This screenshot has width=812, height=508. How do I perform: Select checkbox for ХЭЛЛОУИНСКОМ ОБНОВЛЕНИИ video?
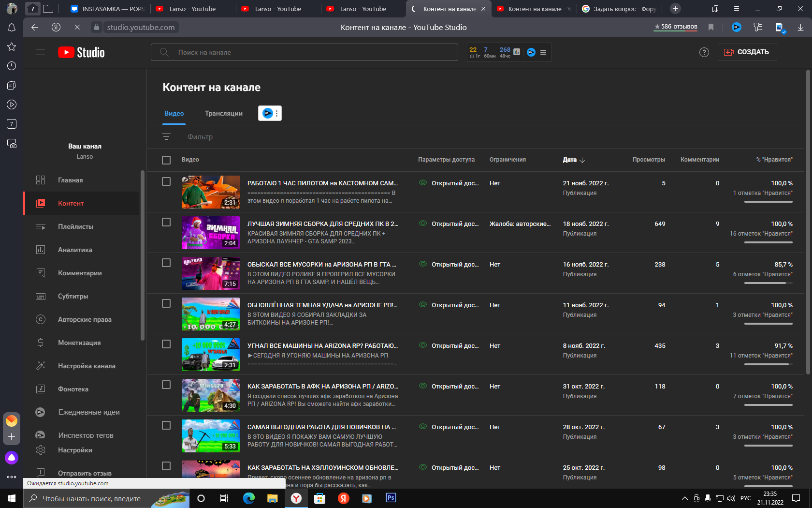[166, 466]
